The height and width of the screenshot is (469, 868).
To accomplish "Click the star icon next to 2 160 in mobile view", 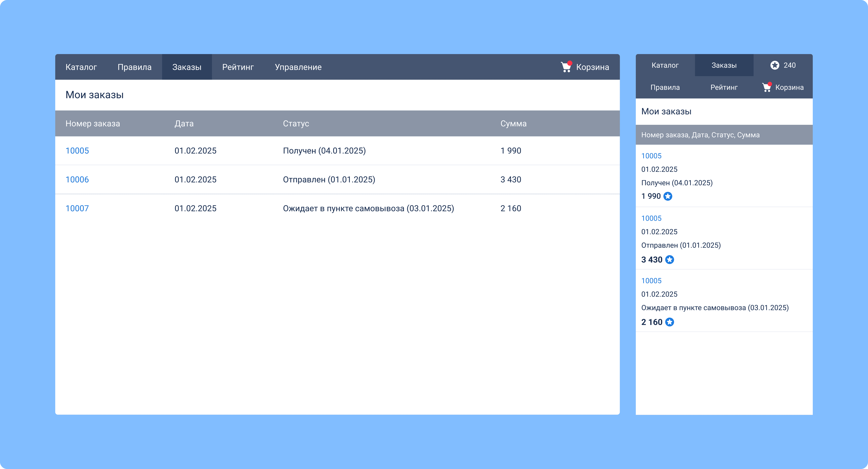I will tap(670, 322).
